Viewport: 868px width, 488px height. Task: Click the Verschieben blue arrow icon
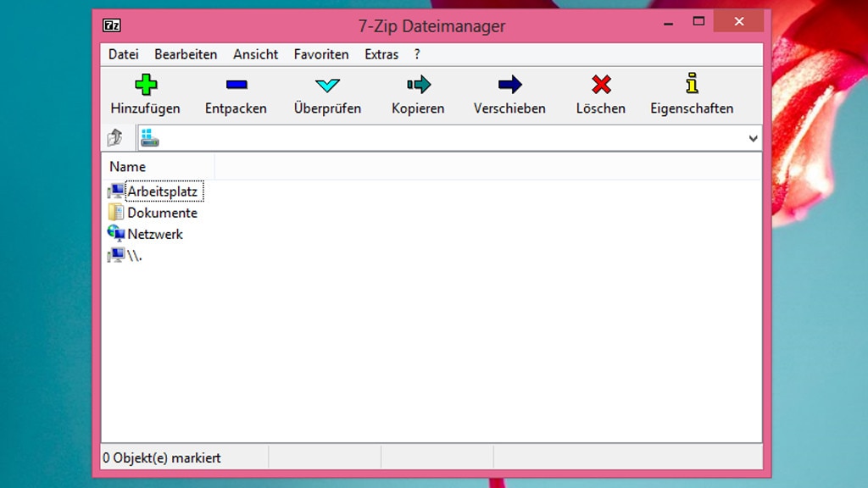[x=509, y=85]
